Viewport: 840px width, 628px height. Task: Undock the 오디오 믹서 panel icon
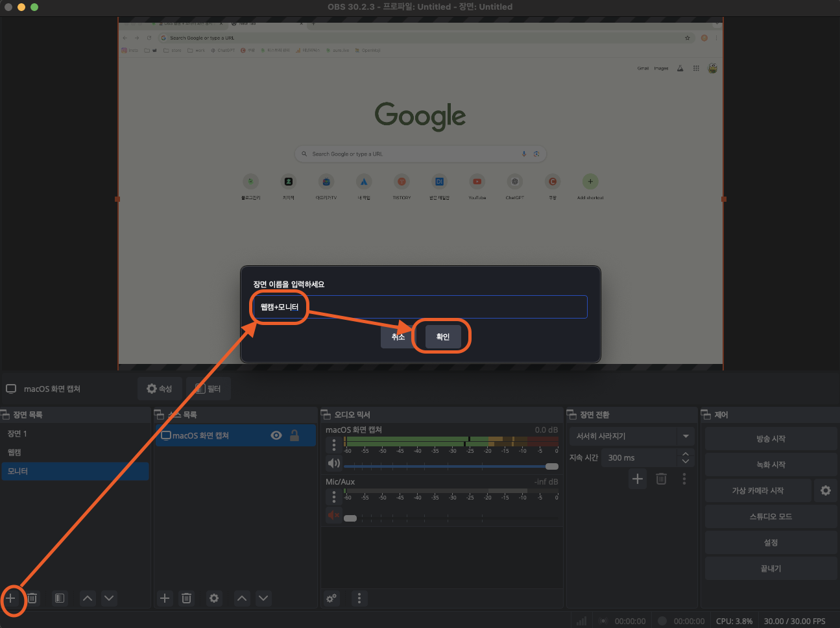pos(326,415)
